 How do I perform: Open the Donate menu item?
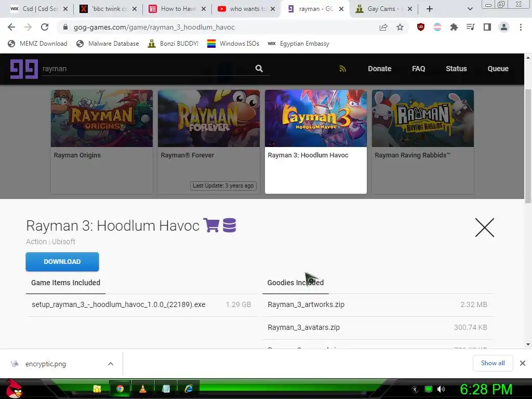coord(380,69)
